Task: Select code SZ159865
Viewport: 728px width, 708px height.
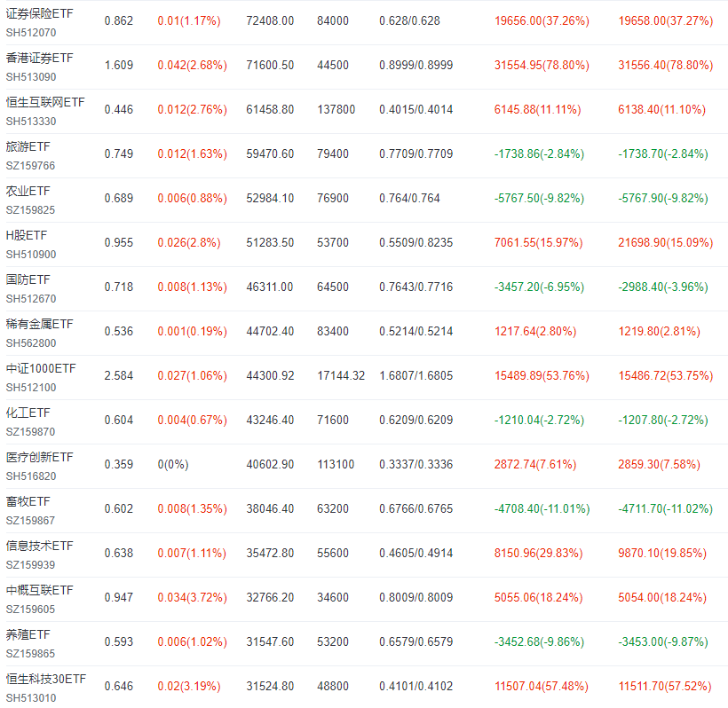Action: click(x=30, y=654)
